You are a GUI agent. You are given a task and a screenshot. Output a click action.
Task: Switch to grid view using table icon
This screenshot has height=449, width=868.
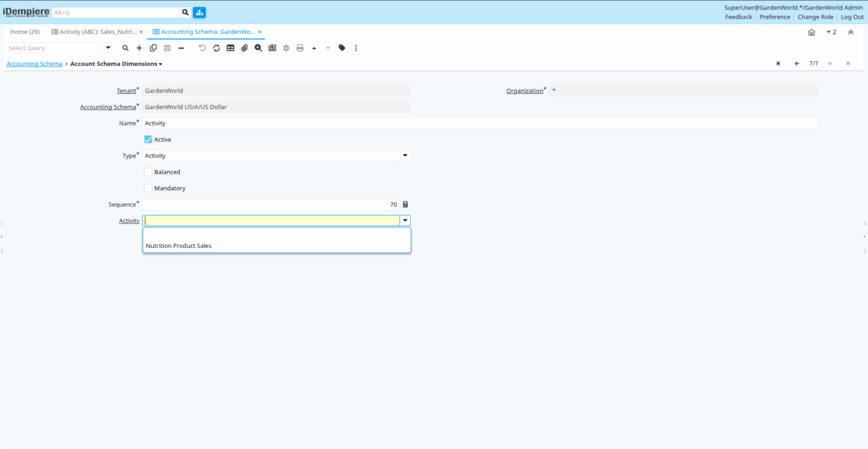pos(231,48)
